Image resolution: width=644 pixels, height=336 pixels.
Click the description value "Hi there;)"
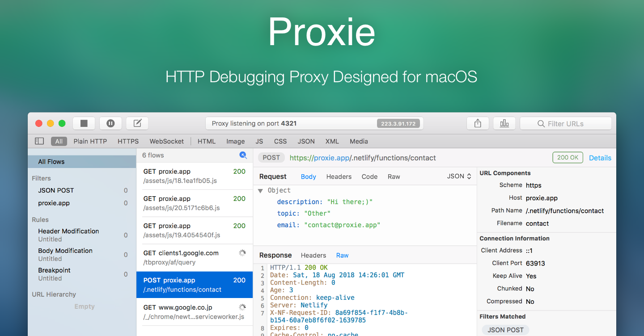[x=350, y=202]
